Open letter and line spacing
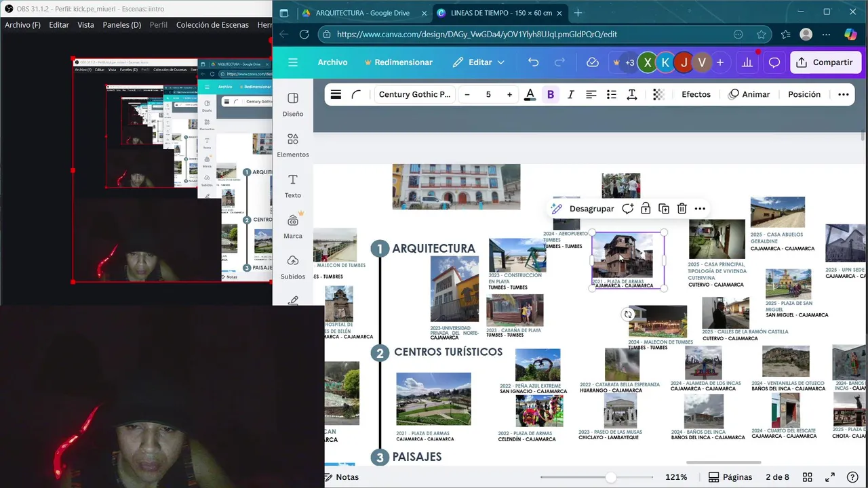 pyautogui.click(x=631, y=95)
